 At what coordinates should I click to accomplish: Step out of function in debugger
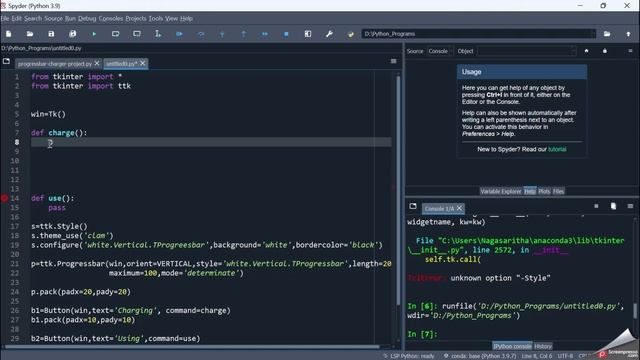[x=244, y=34]
